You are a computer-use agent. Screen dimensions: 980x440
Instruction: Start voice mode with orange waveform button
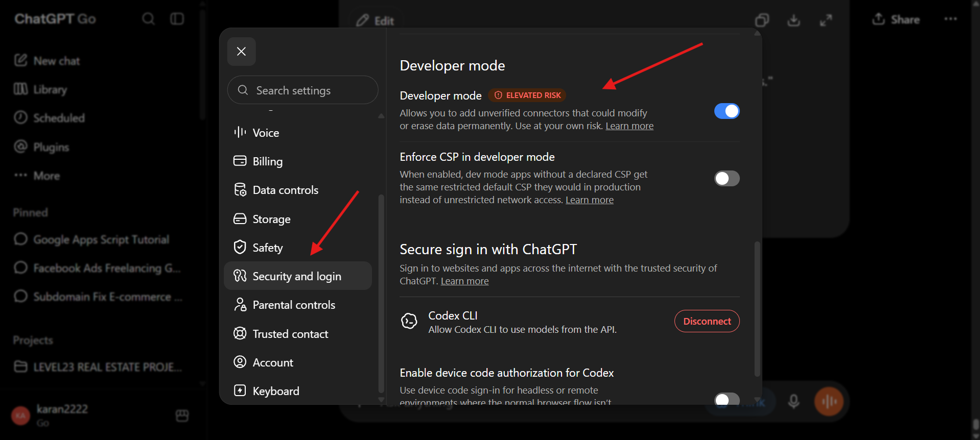tap(829, 402)
